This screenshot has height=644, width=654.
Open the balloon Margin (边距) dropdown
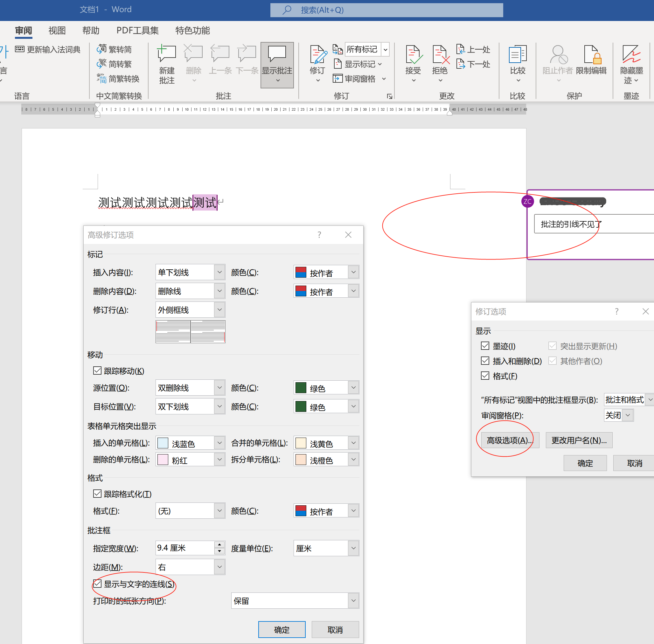[x=190, y=567]
